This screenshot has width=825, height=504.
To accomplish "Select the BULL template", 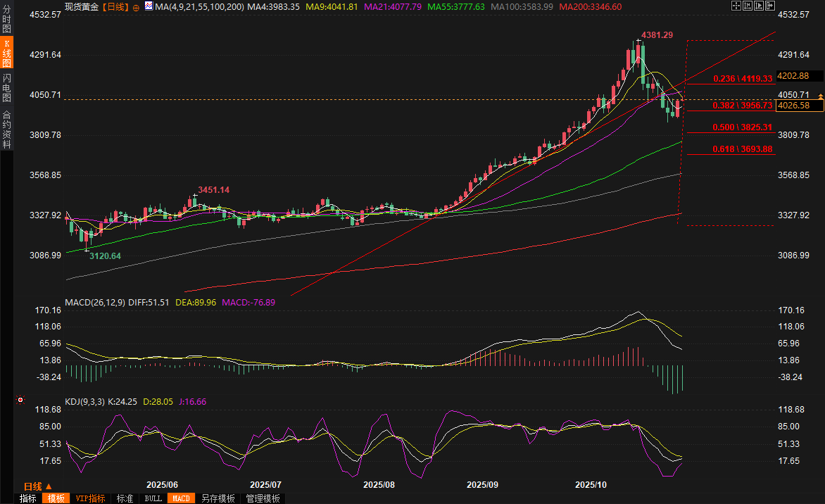I will click(x=153, y=498).
